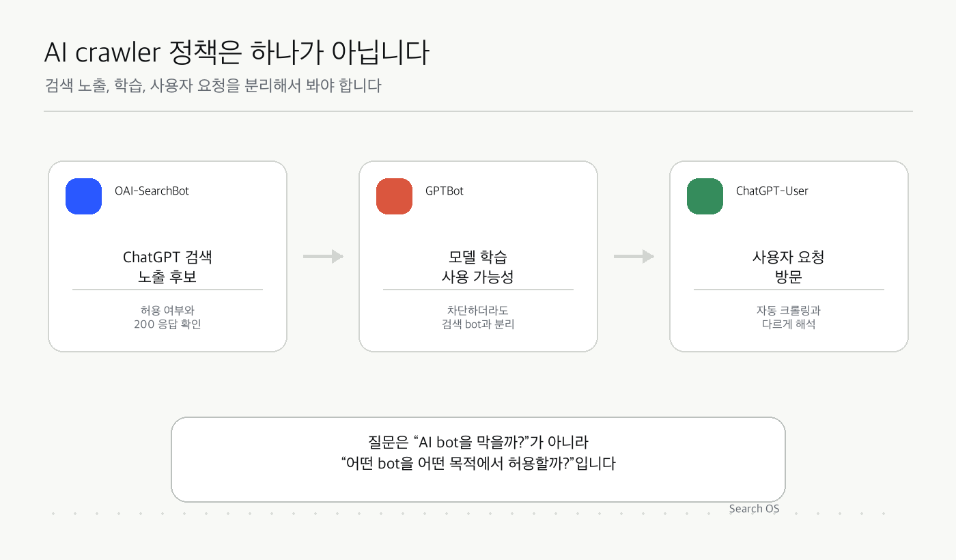Viewport: 956px width, 560px height.
Task: Click the line '"어떤 bot을 어떤 목적에서 허용할까?"입니다'
Action: 478,464
